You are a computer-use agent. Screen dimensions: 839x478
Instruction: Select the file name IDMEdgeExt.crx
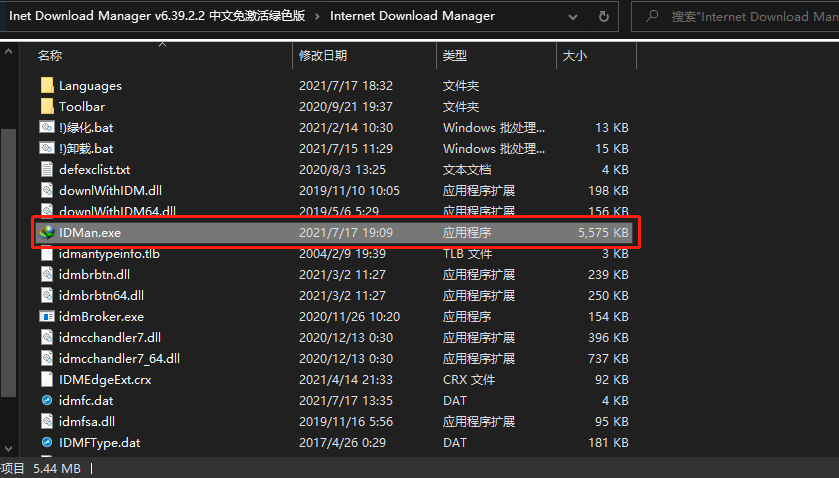pyautogui.click(x=105, y=379)
